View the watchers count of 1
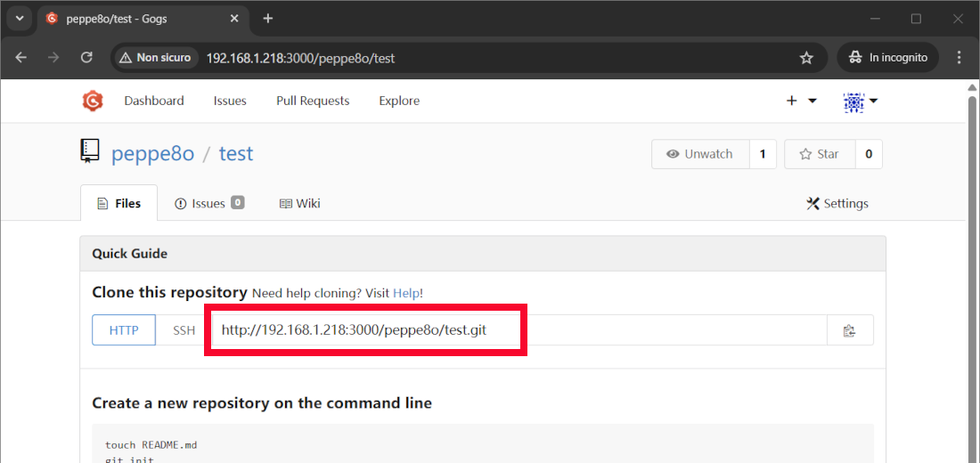Viewport: 980px width, 463px height. pyautogui.click(x=764, y=154)
